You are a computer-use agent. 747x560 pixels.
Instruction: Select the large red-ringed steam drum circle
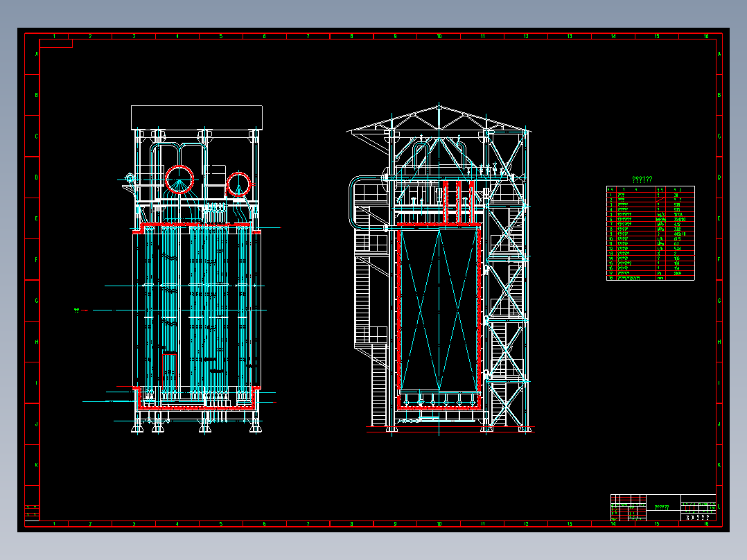tap(179, 180)
